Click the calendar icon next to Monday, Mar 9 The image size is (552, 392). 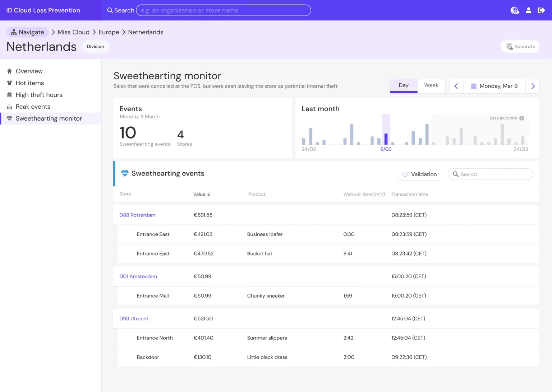coord(474,86)
